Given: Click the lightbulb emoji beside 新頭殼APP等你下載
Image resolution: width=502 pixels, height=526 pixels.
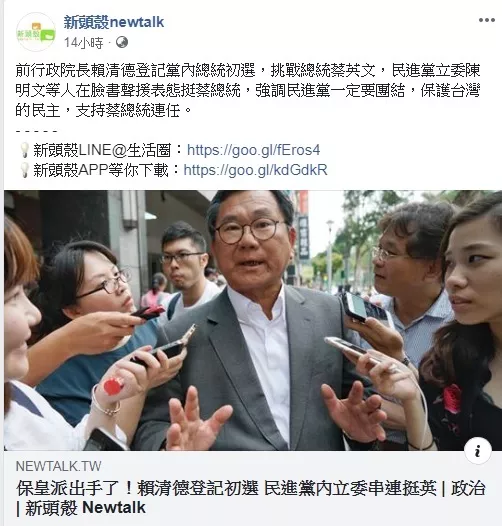Looking at the screenshot, I should [24, 170].
